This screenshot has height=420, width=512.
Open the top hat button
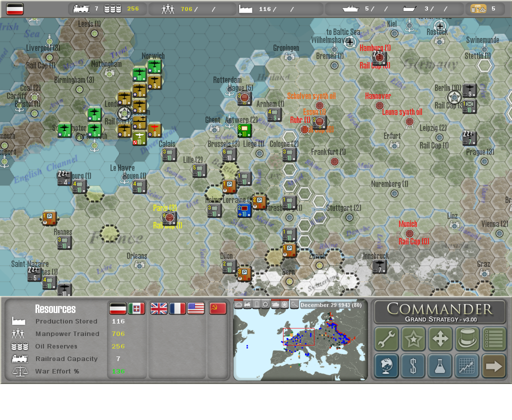467,339
